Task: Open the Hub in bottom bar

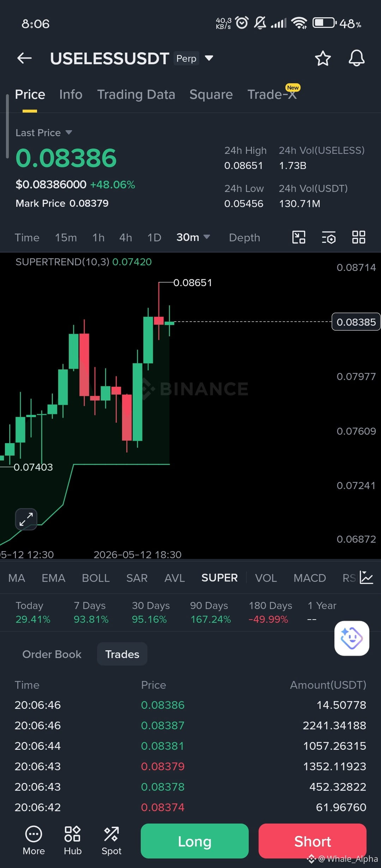Action: point(73,840)
